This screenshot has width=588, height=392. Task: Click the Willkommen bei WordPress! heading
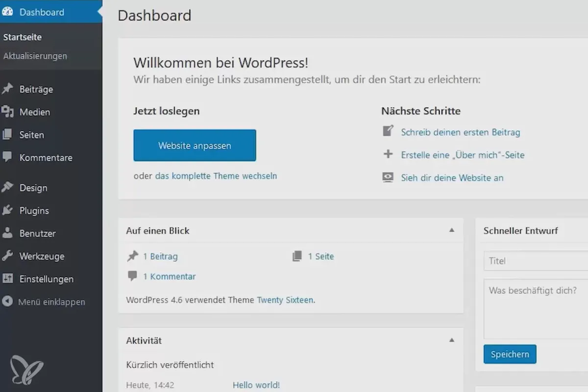(x=221, y=63)
